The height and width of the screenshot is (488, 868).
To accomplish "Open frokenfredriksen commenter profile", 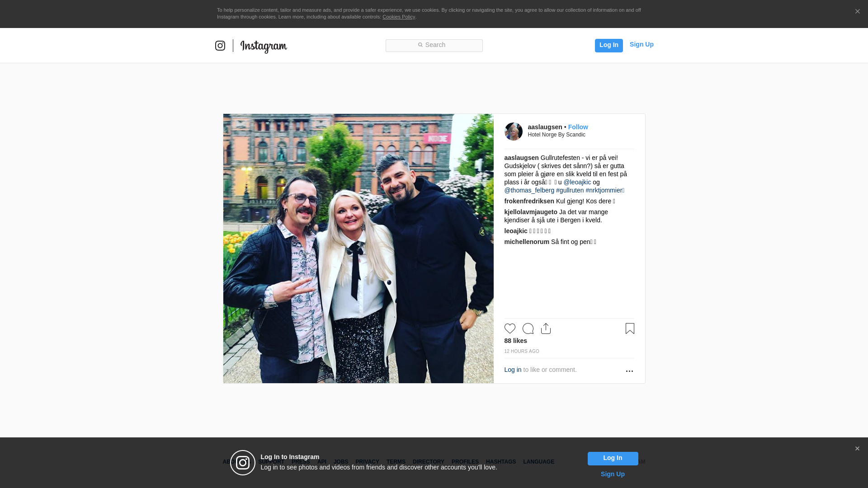I will click(529, 201).
